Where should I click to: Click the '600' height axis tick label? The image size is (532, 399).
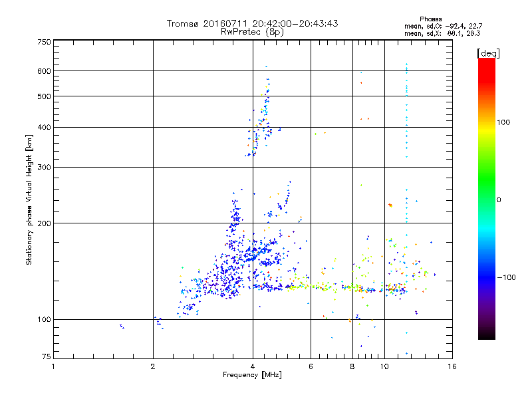44,71
